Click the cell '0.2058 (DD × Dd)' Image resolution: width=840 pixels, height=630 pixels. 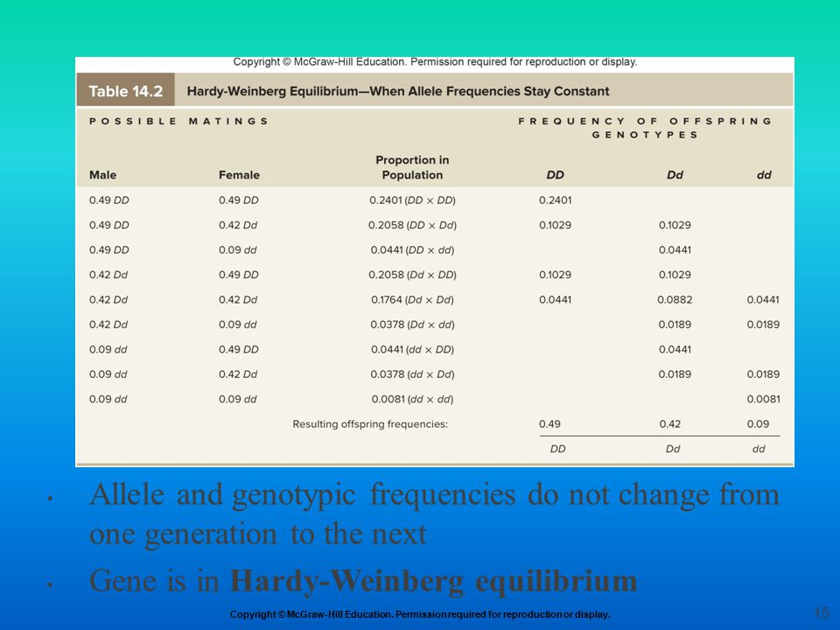pyautogui.click(x=412, y=225)
